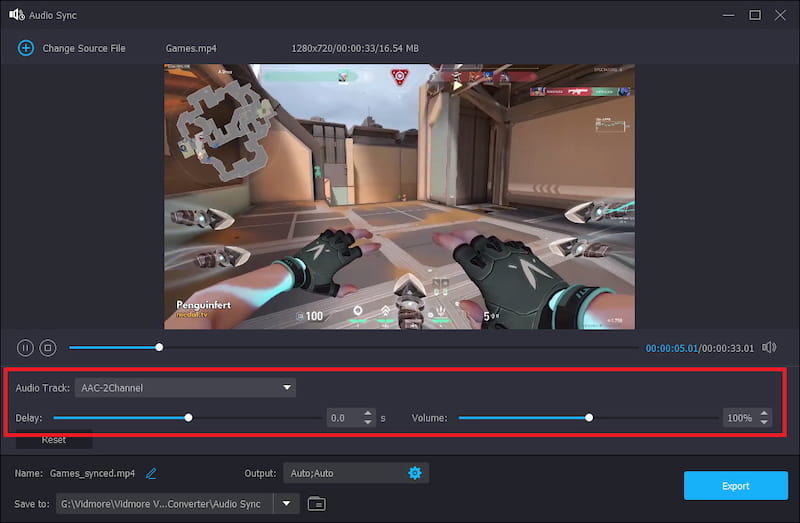Expand the Save to path dropdown
Image resolution: width=800 pixels, height=523 pixels.
(x=286, y=504)
